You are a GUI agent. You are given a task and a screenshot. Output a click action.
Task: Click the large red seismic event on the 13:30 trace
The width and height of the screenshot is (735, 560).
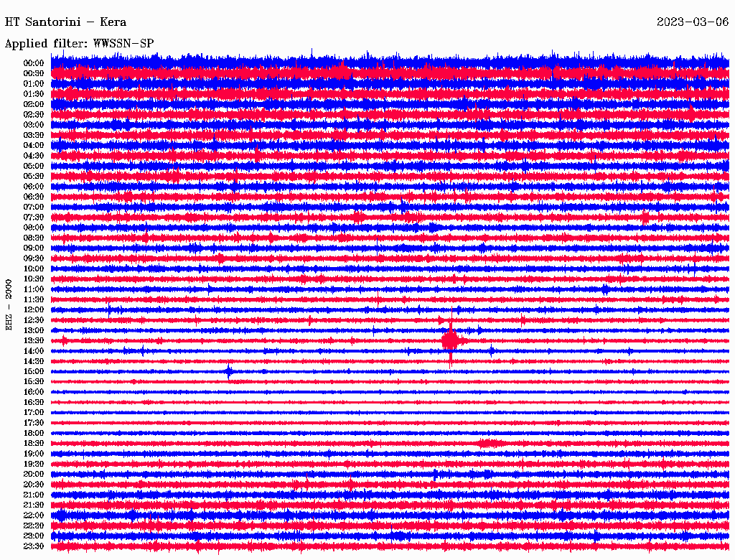click(x=451, y=340)
